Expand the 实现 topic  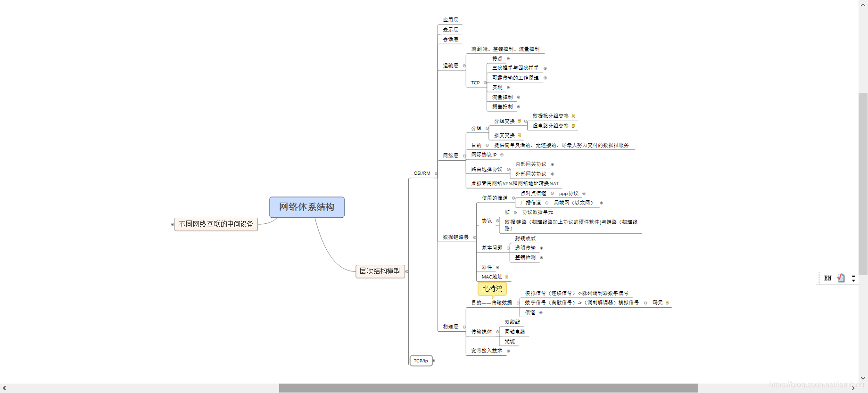[x=508, y=87]
